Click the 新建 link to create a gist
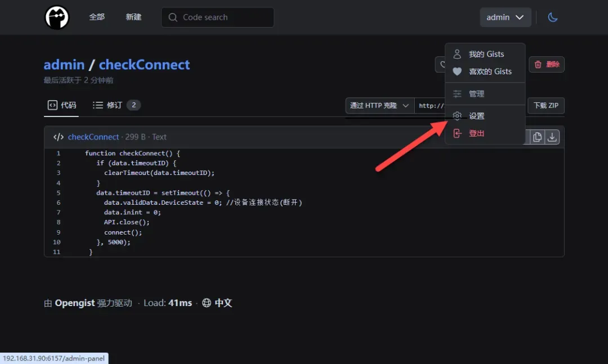The height and width of the screenshot is (364, 608). 133,17
